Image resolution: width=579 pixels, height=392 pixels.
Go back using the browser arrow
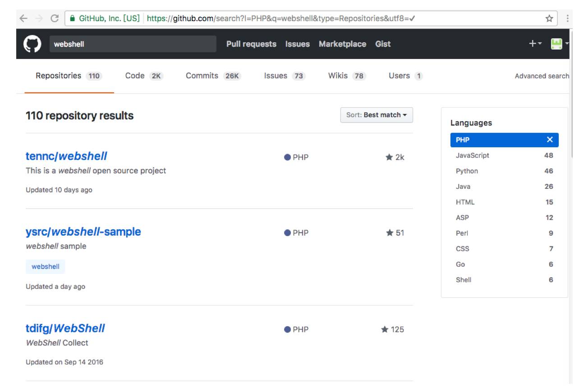pyautogui.click(x=23, y=18)
